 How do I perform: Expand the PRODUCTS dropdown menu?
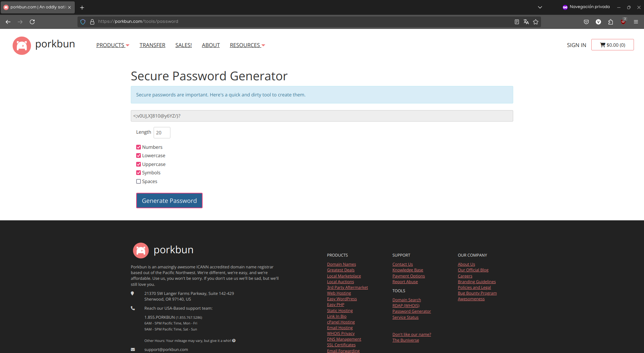pos(113,45)
